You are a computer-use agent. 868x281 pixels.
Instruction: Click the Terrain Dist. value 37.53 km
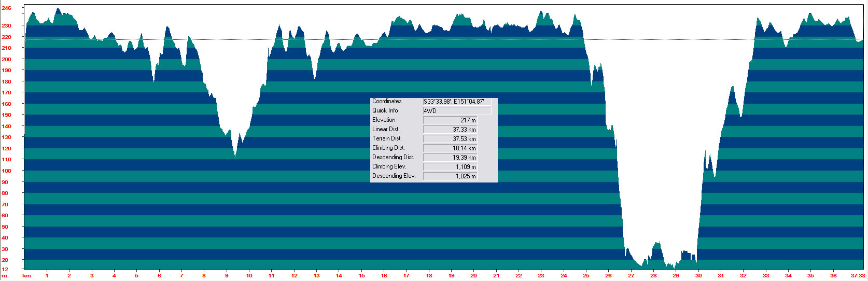coord(450,139)
